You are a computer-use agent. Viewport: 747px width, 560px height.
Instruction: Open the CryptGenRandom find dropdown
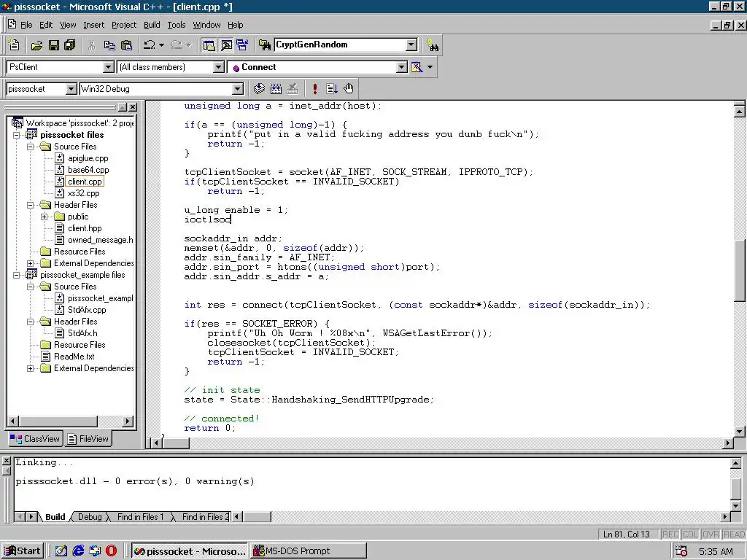tap(411, 44)
